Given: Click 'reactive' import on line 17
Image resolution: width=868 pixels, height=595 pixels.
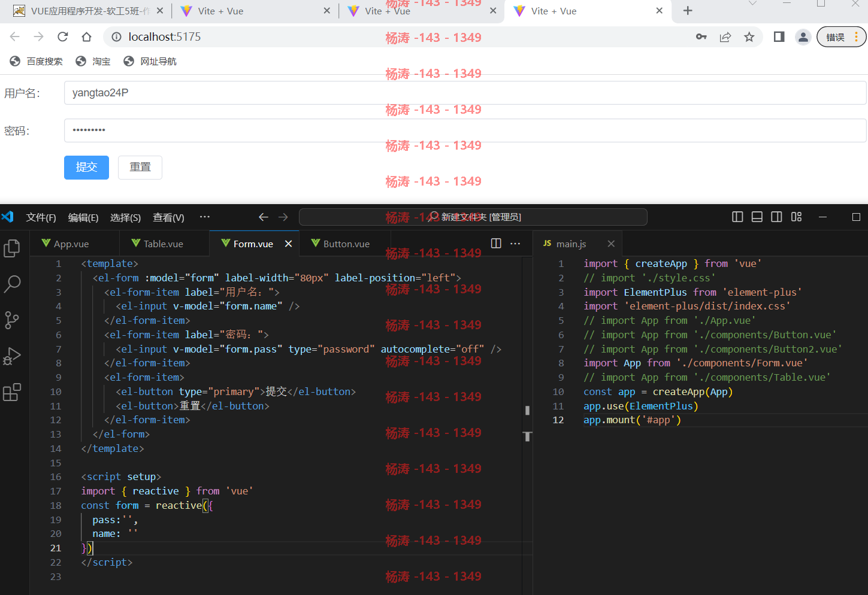Looking at the screenshot, I should pos(156,491).
